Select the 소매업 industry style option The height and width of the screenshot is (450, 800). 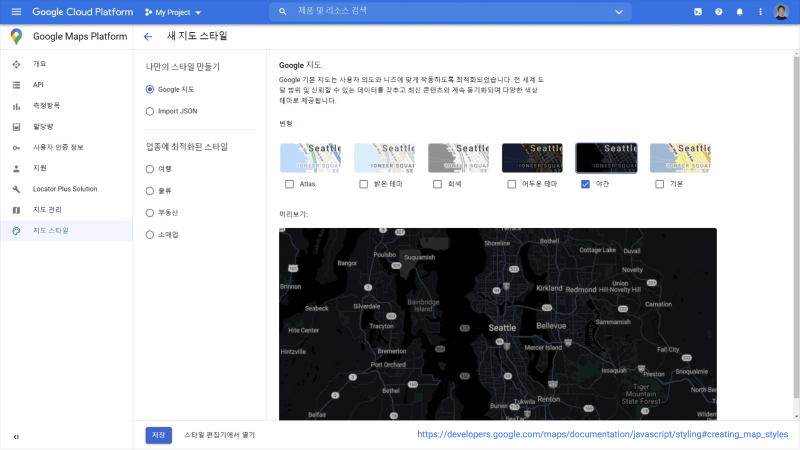coord(149,235)
